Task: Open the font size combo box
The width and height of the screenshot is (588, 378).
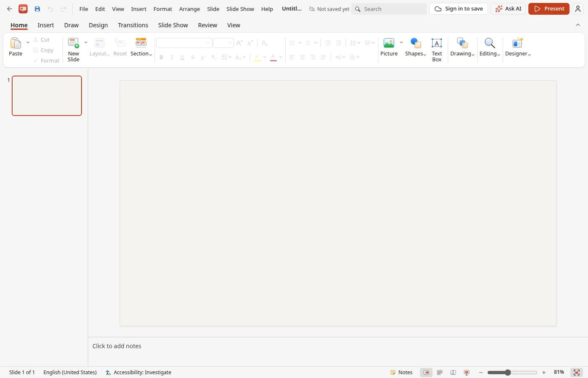Action: [x=223, y=43]
